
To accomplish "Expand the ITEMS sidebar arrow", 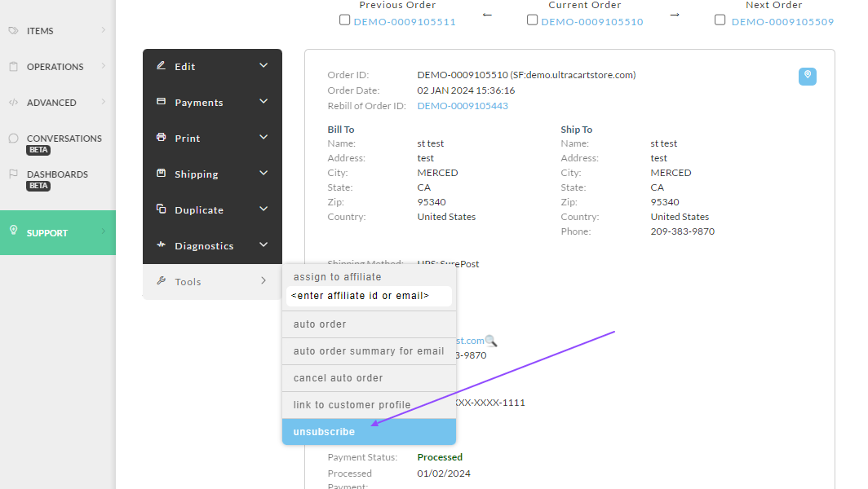I will pyautogui.click(x=103, y=30).
